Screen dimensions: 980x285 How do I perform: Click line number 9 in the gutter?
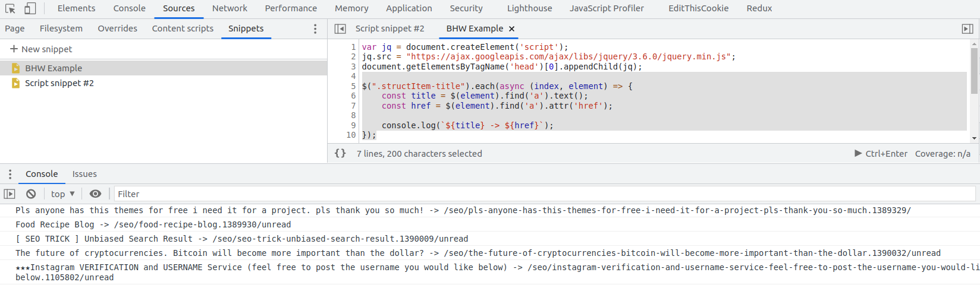point(353,125)
